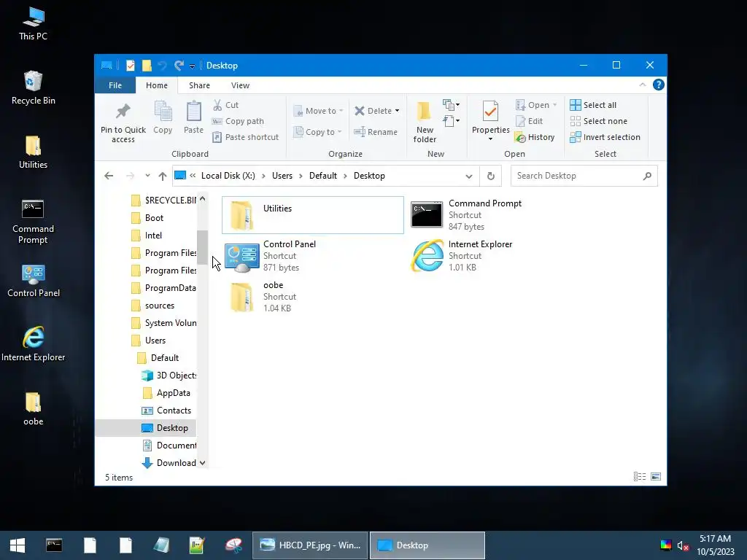The width and height of the screenshot is (747, 560).
Task: Click the muted volume tray icon
Action: [x=683, y=545]
